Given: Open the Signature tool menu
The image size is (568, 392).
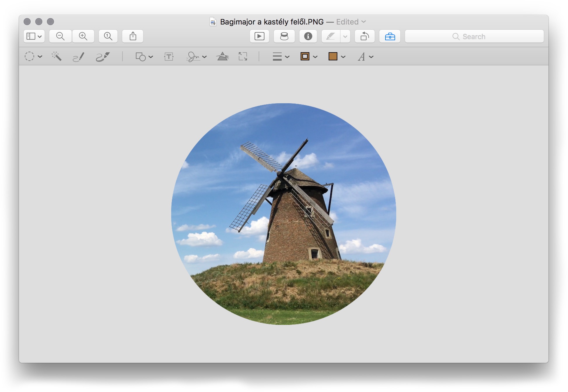Looking at the screenshot, I should coord(196,57).
